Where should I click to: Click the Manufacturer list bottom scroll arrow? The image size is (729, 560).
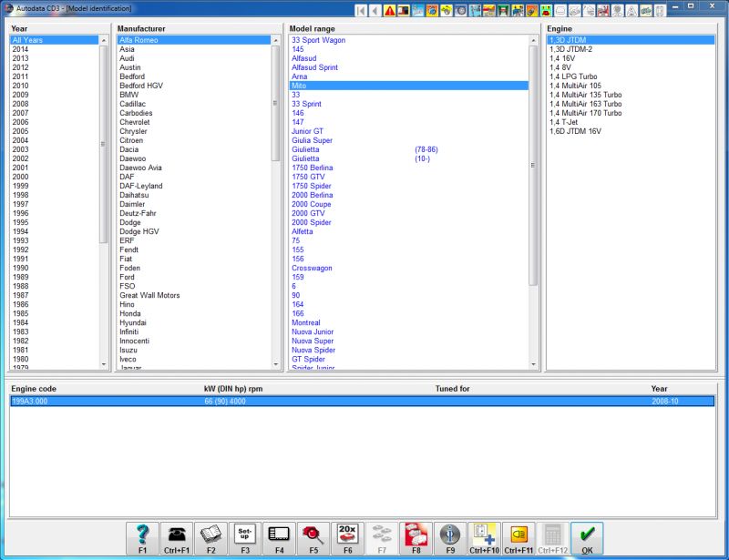coord(276,365)
